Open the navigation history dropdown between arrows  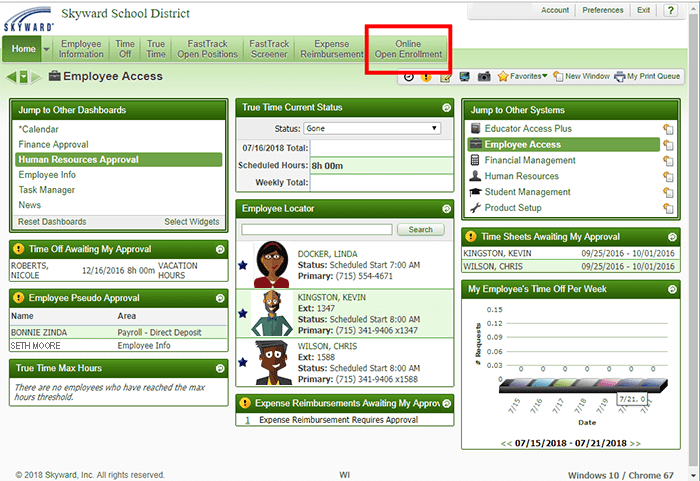24,77
